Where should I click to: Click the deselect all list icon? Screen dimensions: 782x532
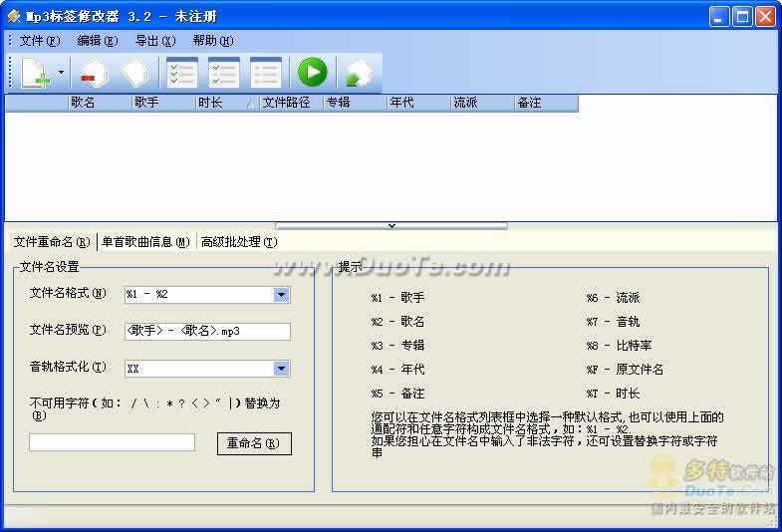266,73
